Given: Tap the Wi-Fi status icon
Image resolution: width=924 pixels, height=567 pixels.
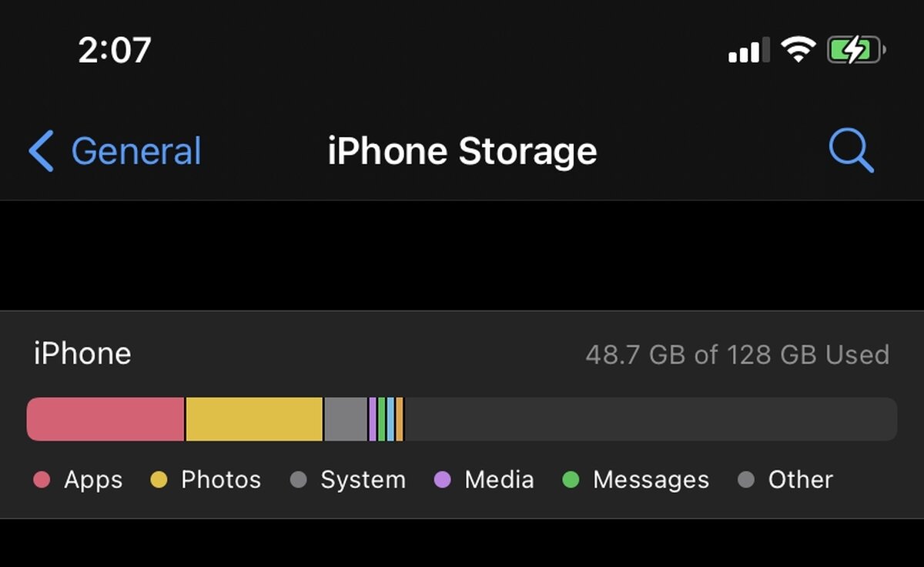Looking at the screenshot, I should tap(798, 51).
